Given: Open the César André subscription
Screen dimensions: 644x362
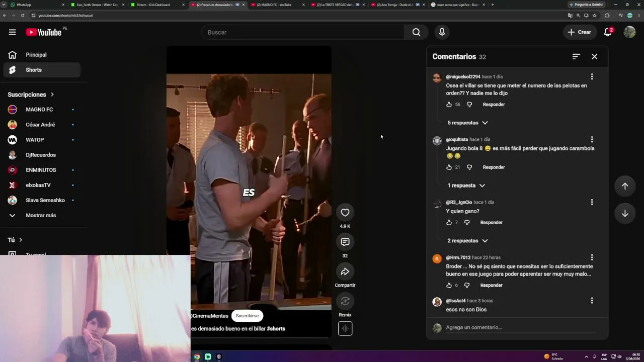Looking at the screenshot, I should pyautogui.click(x=41, y=125).
